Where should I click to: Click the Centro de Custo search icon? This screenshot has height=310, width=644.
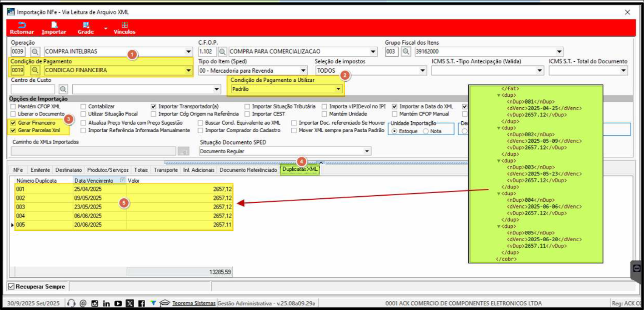pyautogui.click(x=63, y=89)
